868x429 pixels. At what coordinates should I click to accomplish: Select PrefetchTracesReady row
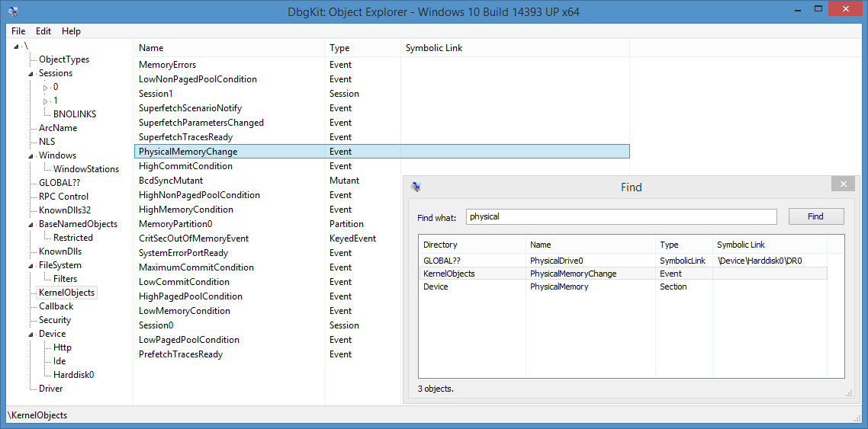tap(268, 354)
